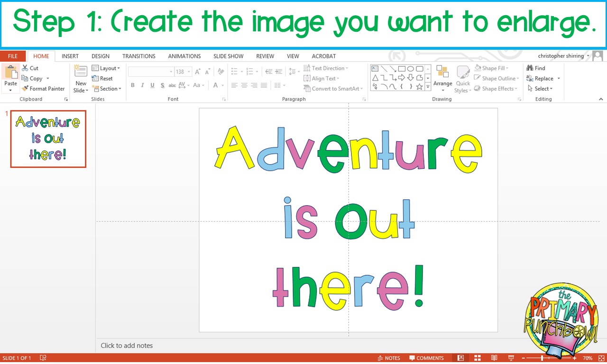
Task: Start Slide Show from status bar icon
Action: tap(511, 358)
